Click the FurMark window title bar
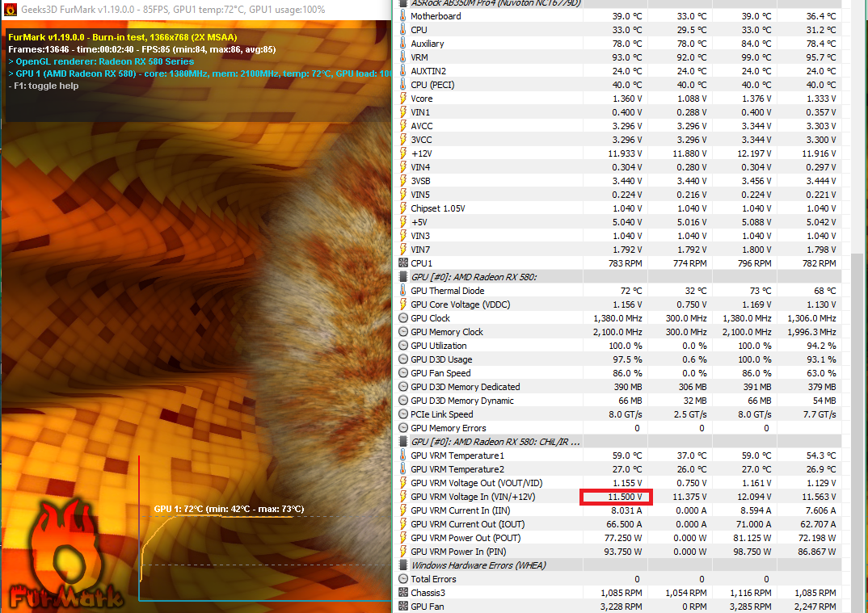868x613 pixels. 196,10
